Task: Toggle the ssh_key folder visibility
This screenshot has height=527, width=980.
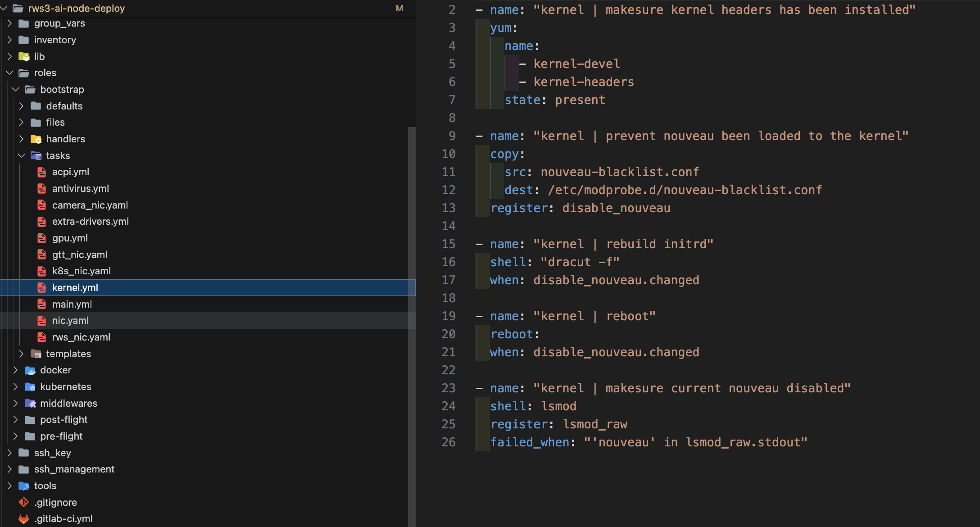Action: [14, 452]
